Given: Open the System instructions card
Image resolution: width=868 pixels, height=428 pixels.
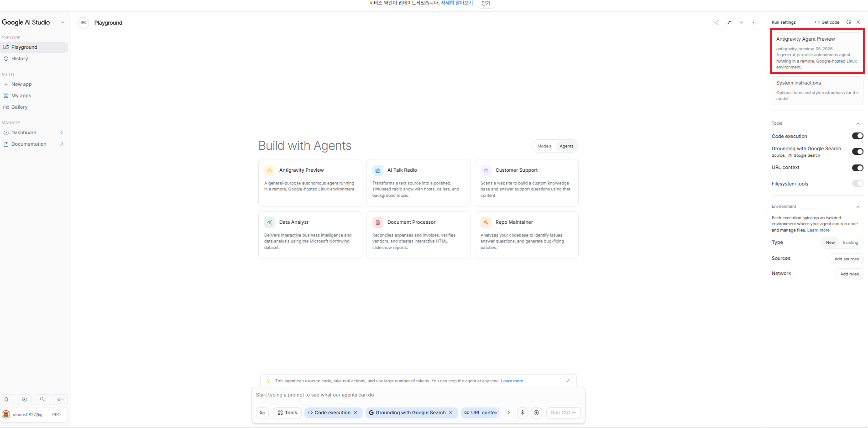Looking at the screenshot, I should [x=817, y=90].
